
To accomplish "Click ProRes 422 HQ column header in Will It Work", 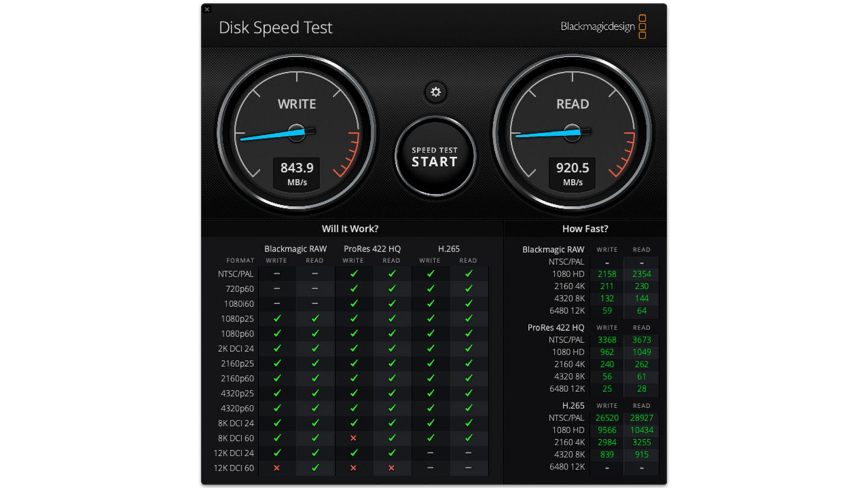I will (x=372, y=249).
